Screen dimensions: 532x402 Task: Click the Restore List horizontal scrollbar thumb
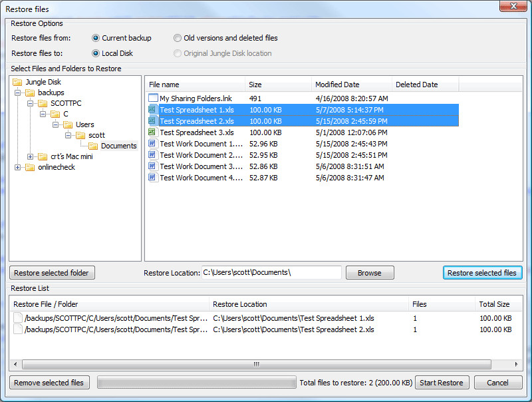tap(257, 364)
